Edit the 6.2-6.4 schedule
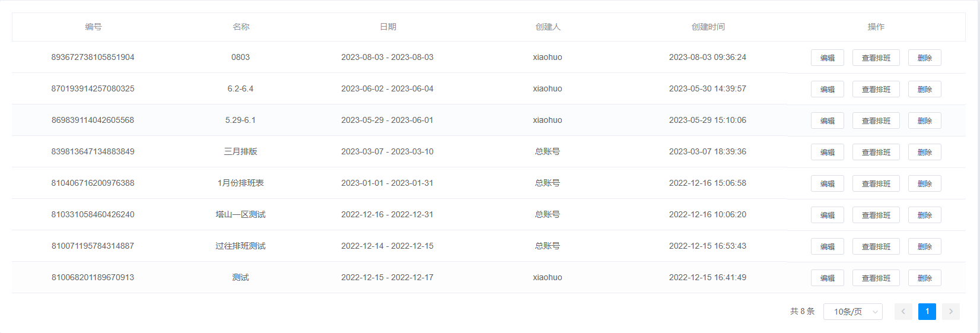The image size is (980, 333). point(827,89)
